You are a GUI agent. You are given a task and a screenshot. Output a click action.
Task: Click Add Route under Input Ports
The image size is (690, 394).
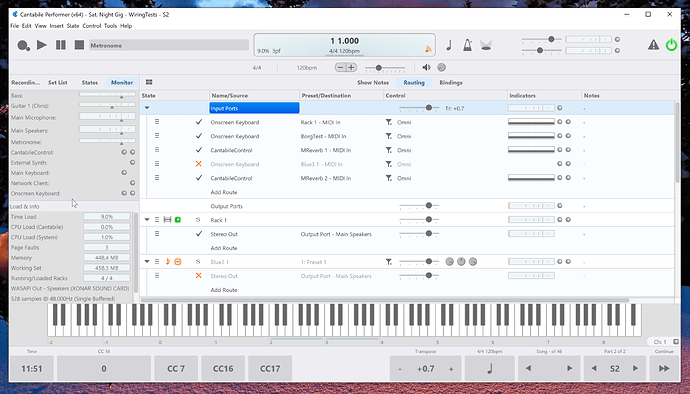(224, 192)
